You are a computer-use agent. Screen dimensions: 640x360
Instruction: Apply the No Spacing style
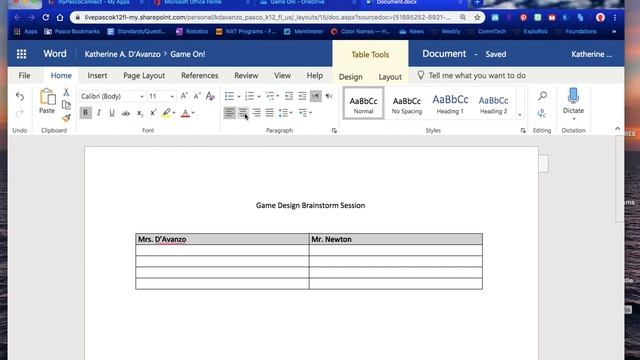(407, 103)
